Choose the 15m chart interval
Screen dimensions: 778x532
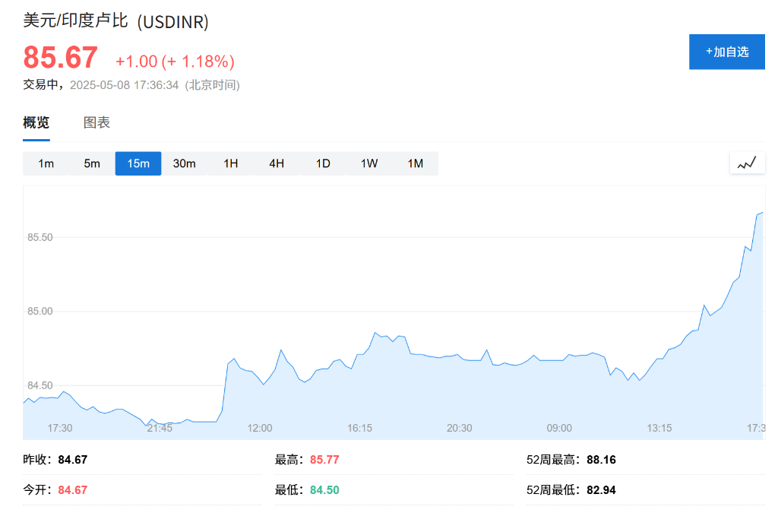(138, 163)
